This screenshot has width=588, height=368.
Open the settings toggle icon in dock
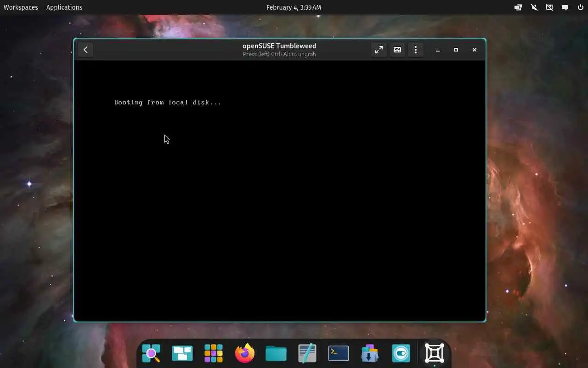401,353
